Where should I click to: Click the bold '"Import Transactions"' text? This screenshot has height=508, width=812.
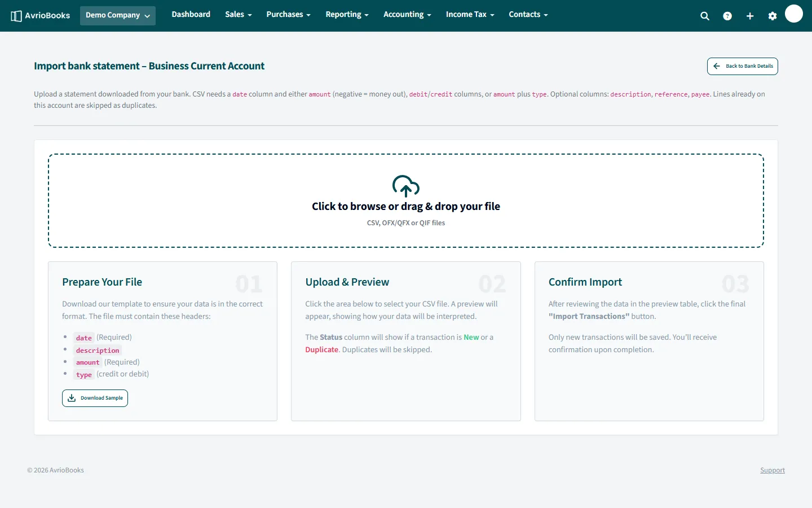click(589, 317)
